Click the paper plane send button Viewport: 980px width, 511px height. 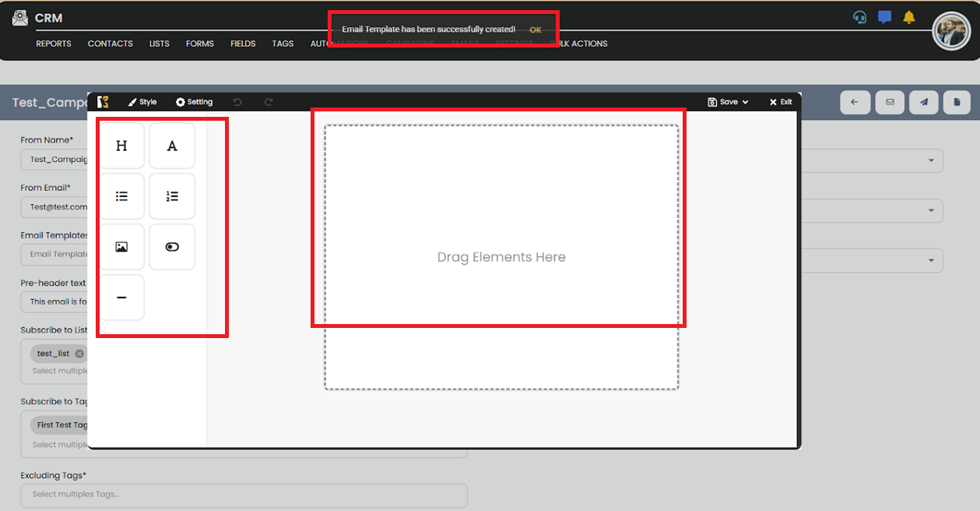[x=923, y=102]
